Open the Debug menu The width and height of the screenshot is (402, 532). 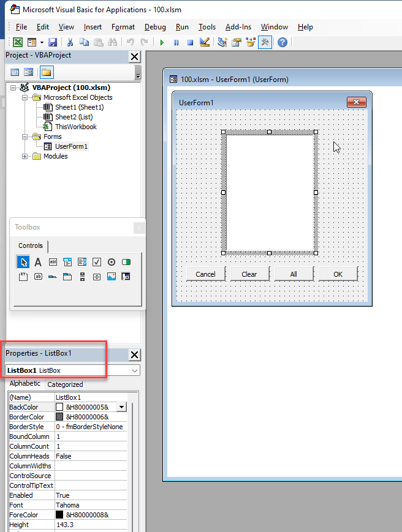(x=155, y=27)
